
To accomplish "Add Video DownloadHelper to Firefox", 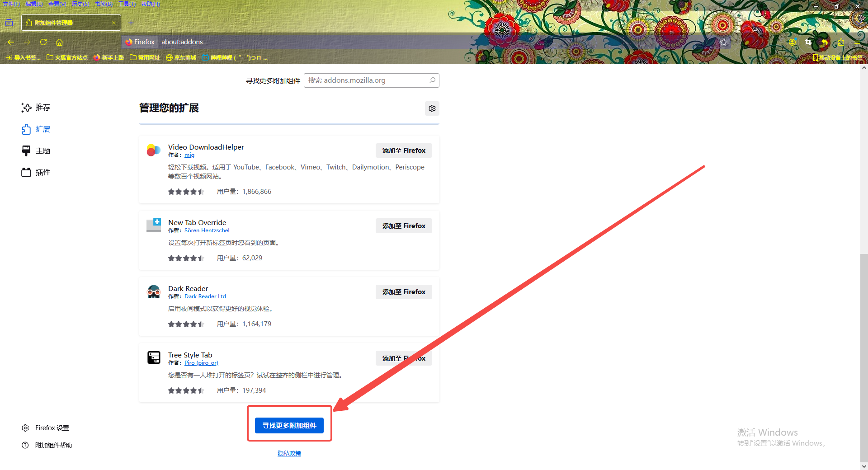I will coord(404,150).
